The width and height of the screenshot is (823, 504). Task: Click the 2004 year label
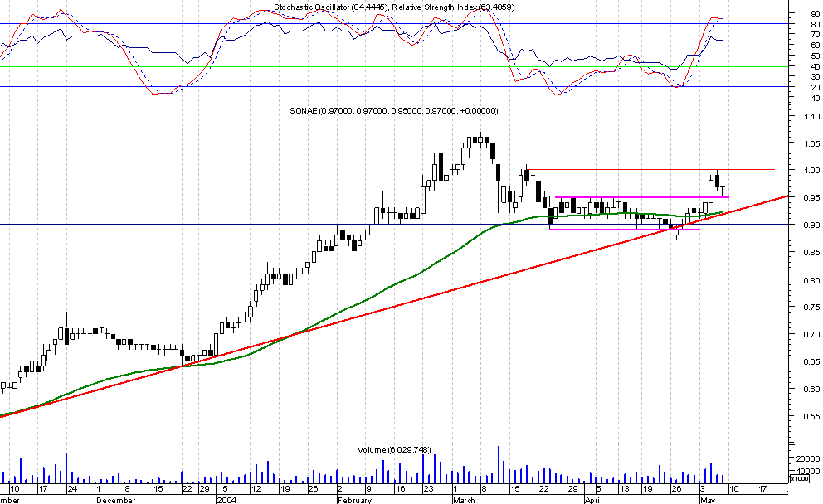[226, 501]
